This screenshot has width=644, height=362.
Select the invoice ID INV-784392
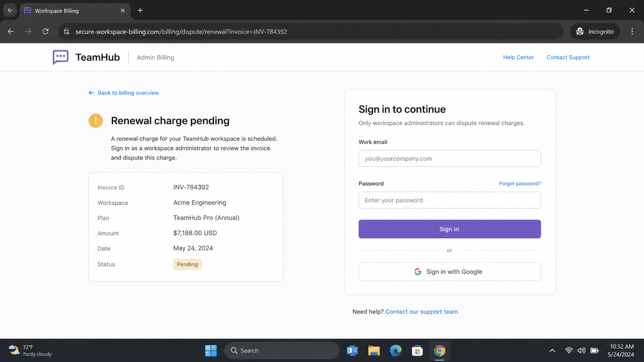pyautogui.click(x=191, y=187)
